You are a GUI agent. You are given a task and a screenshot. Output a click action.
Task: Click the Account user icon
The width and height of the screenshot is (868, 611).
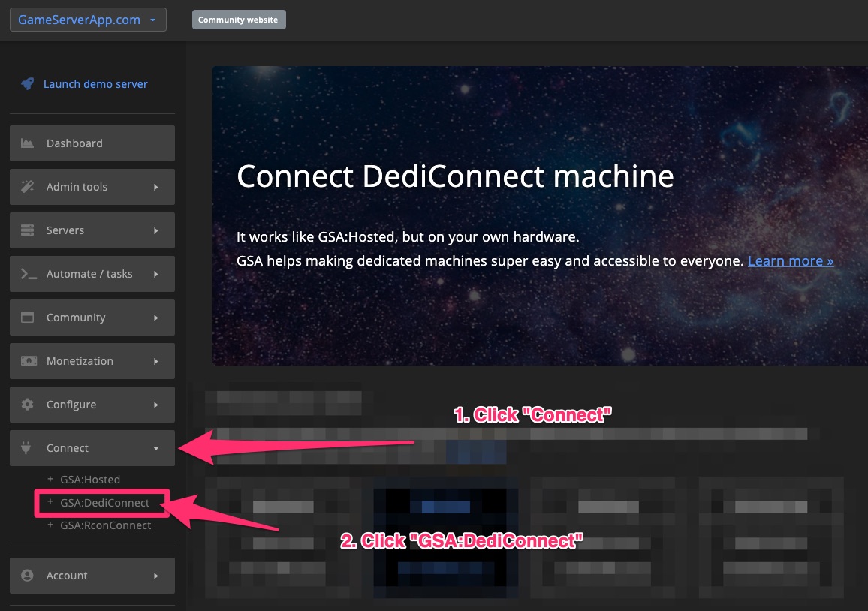pos(27,576)
